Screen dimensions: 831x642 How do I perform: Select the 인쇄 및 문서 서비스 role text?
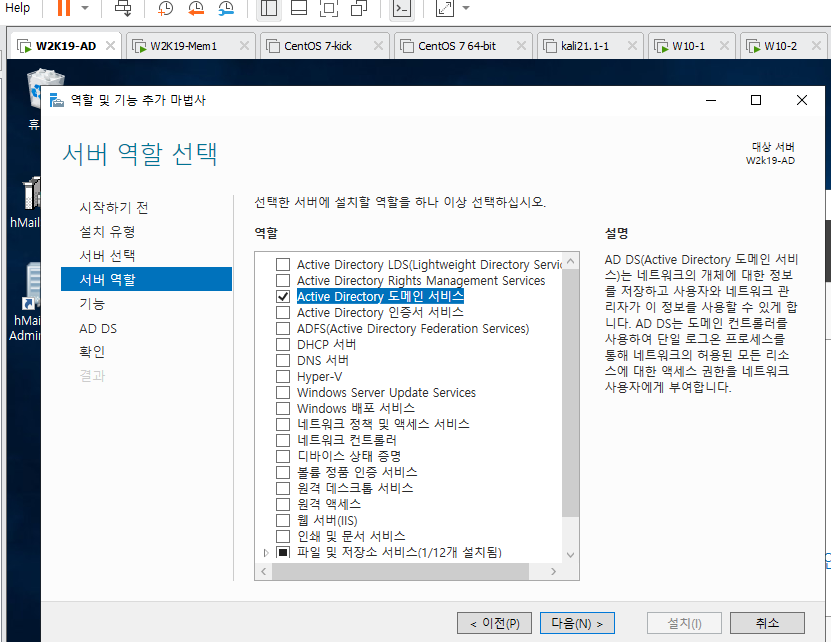coord(351,536)
